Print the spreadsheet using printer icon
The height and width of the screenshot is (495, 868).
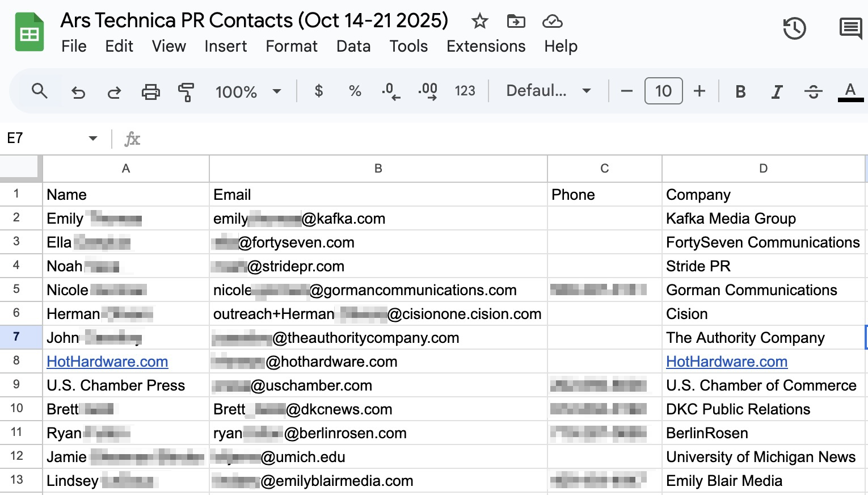(150, 91)
